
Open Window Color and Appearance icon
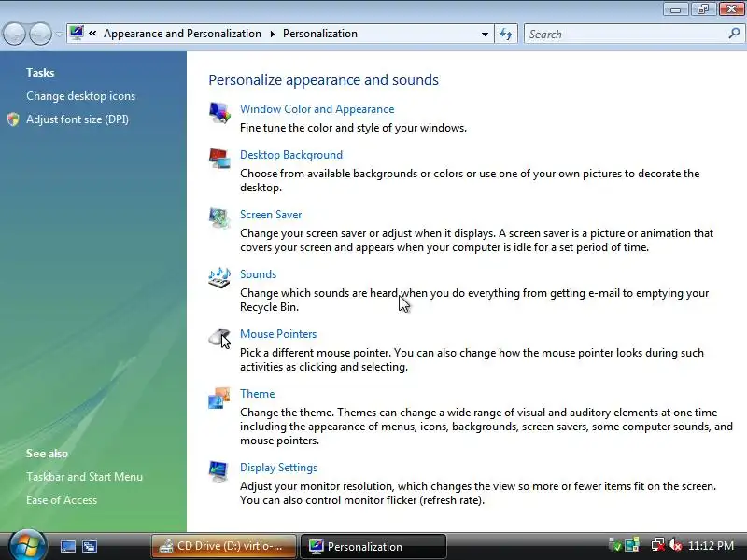[x=219, y=113]
